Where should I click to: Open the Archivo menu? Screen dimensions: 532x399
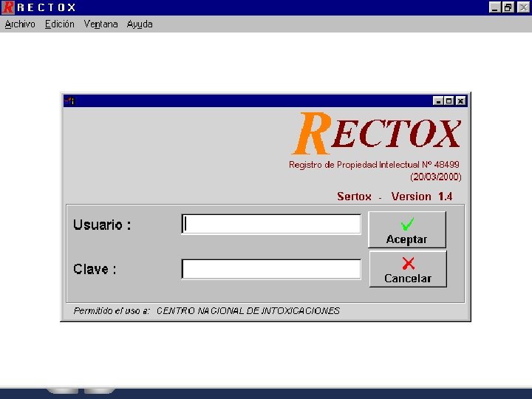(x=20, y=24)
